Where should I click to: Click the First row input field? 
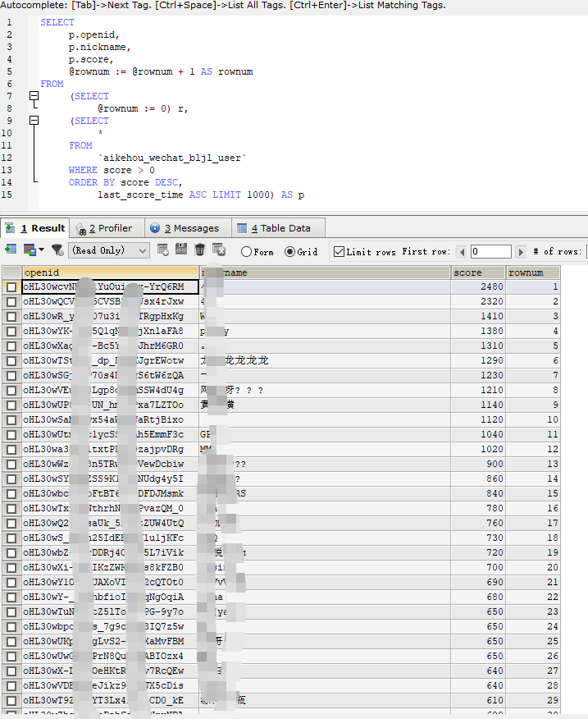click(491, 251)
